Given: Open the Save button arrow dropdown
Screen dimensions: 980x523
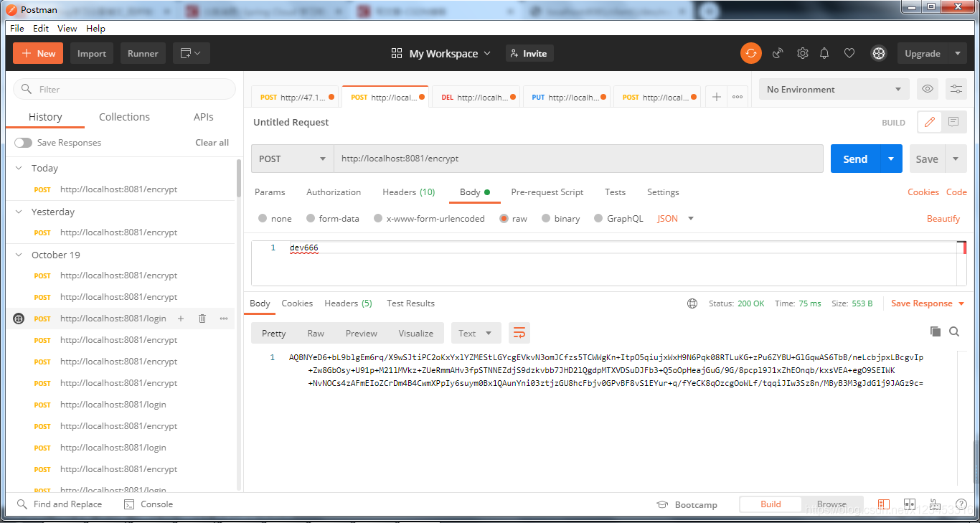Looking at the screenshot, I should [x=956, y=159].
